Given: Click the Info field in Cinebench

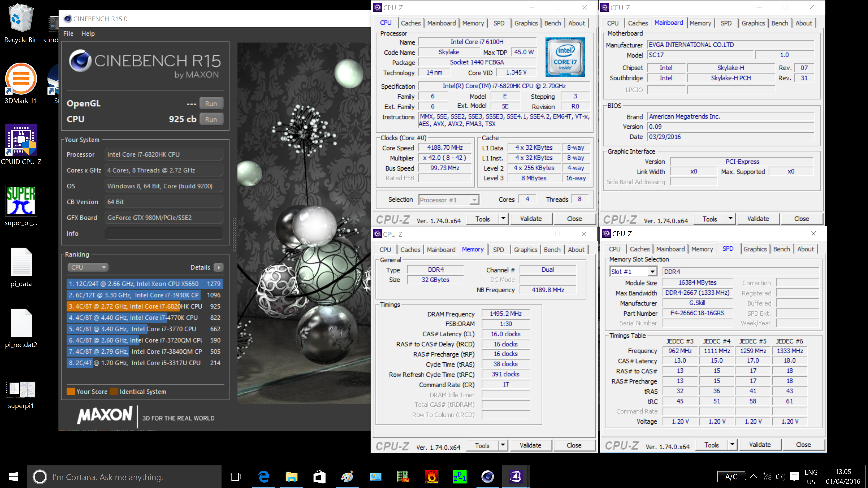Looking at the screenshot, I should point(164,233).
